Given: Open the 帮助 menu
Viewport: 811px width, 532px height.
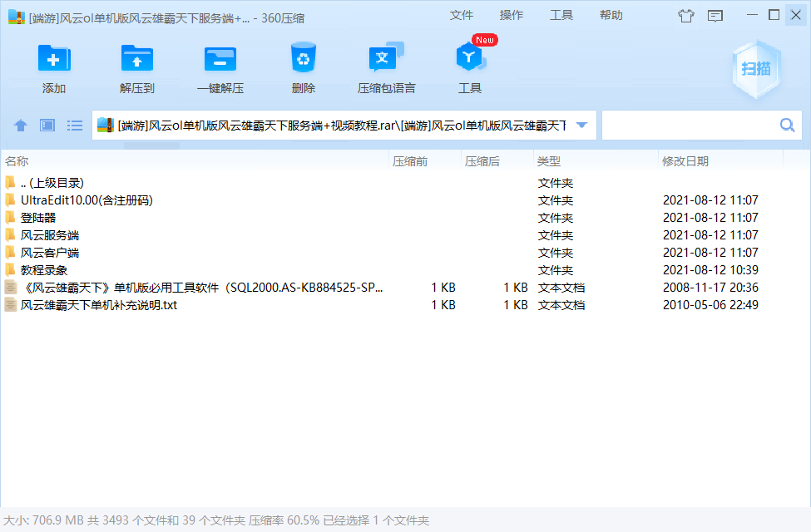Looking at the screenshot, I should [611, 16].
